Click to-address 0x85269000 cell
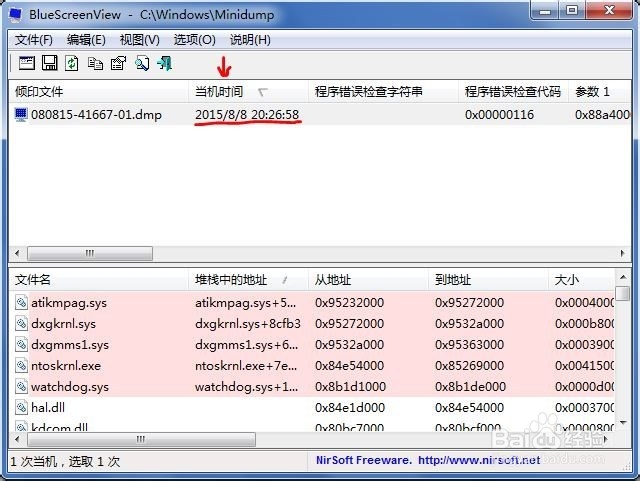This screenshot has height=481, width=640. pos(469,365)
